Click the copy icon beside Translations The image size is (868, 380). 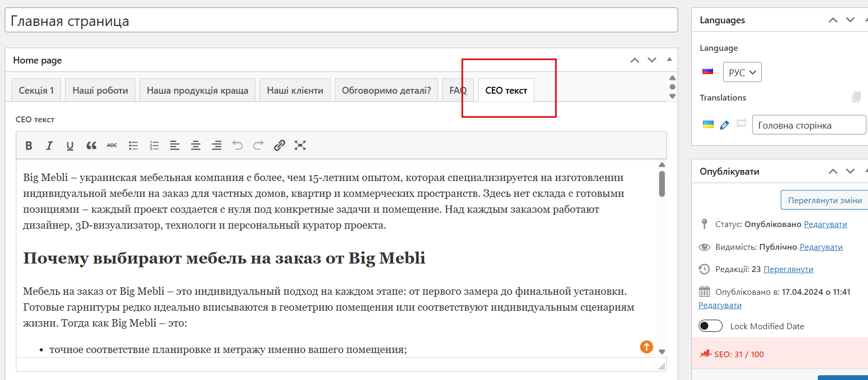[x=856, y=97]
